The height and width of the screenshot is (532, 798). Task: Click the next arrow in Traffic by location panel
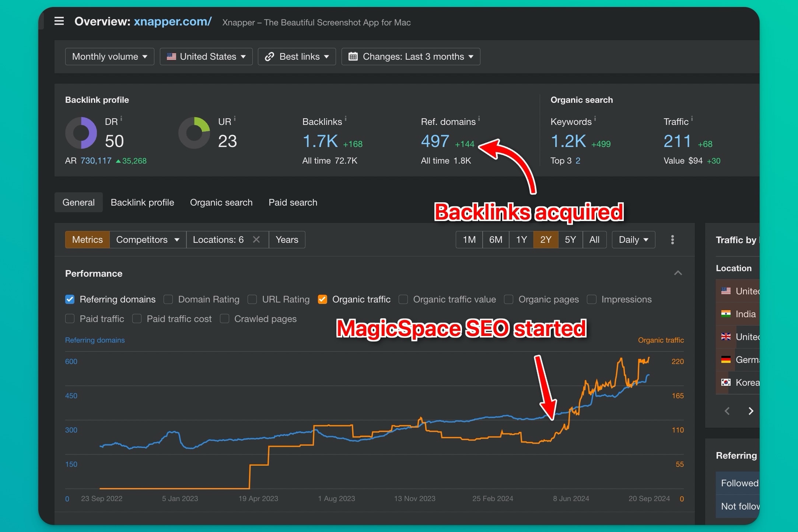pyautogui.click(x=750, y=411)
